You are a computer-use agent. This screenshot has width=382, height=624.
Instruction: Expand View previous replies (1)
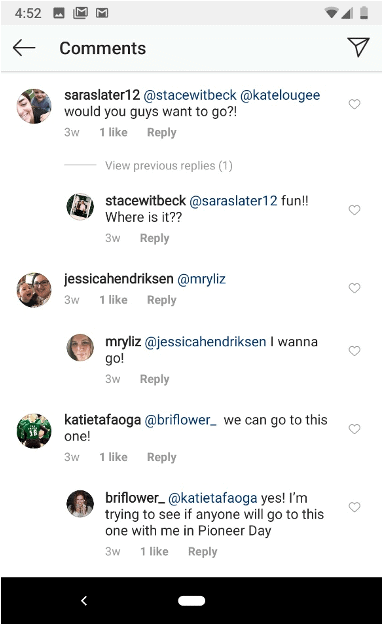169,166
